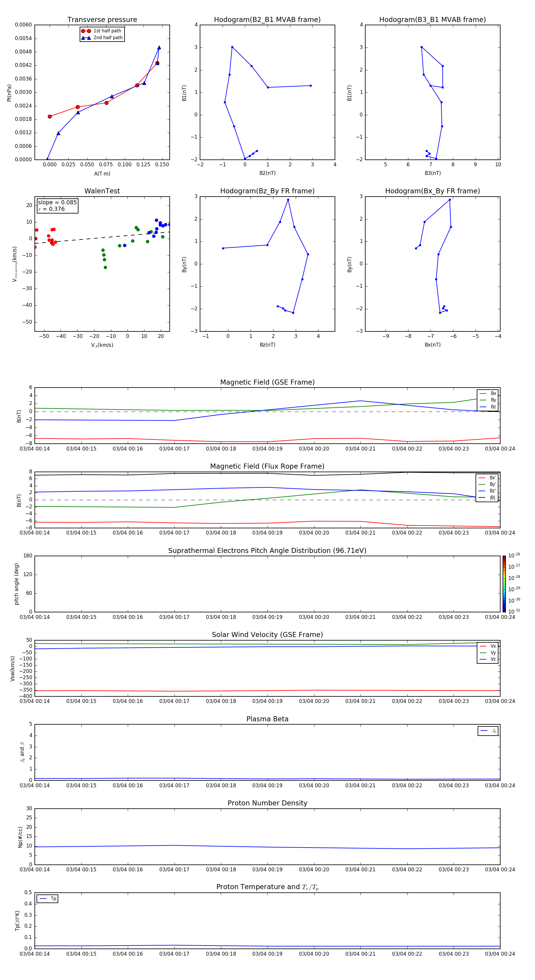This screenshot has width=535, height=980.
Task: Click 'Solar Wind Velocity (GSE Frame)' title
Action: click(267, 635)
